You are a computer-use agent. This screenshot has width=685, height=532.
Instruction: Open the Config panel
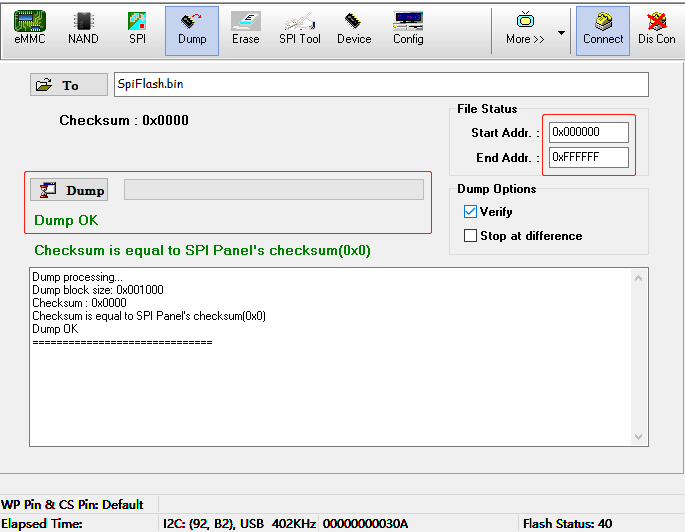pyautogui.click(x=408, y=29)
